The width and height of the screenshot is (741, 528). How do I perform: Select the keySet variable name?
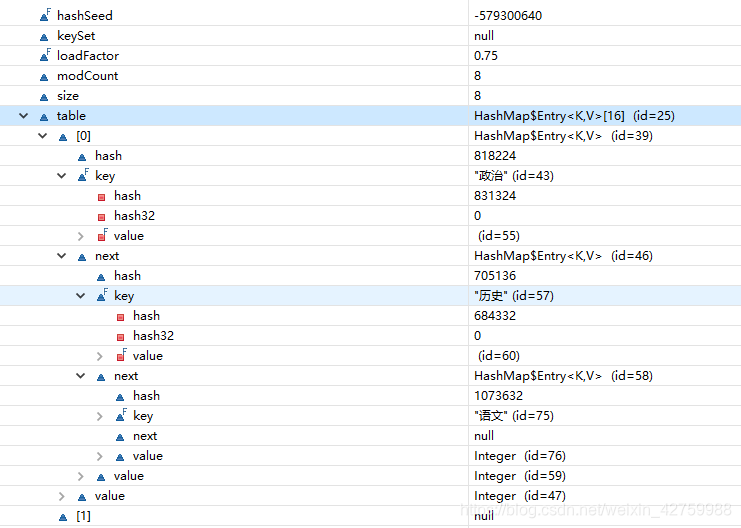[x=76, y=36]
